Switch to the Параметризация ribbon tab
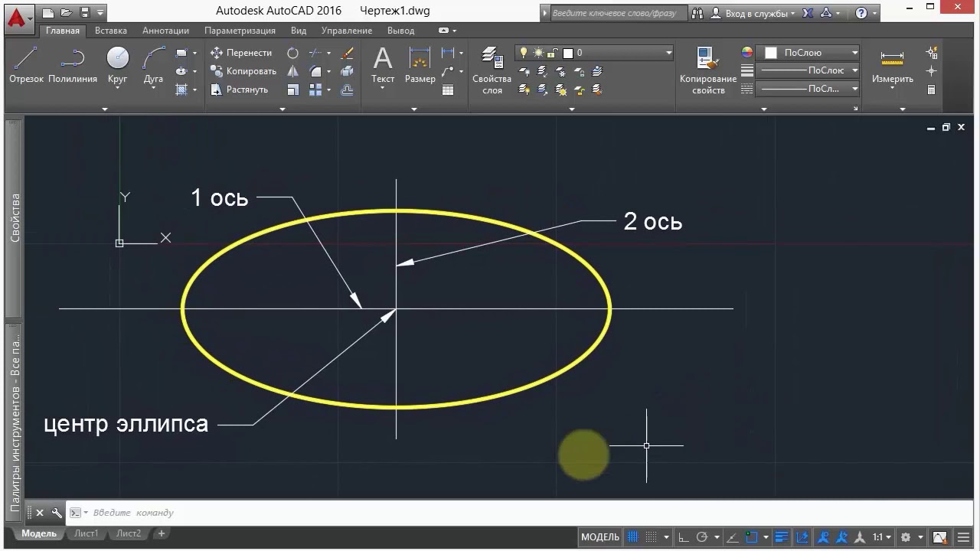Image resolution: width=980 pixels, height=551 pixels. [x=240, y=31]
